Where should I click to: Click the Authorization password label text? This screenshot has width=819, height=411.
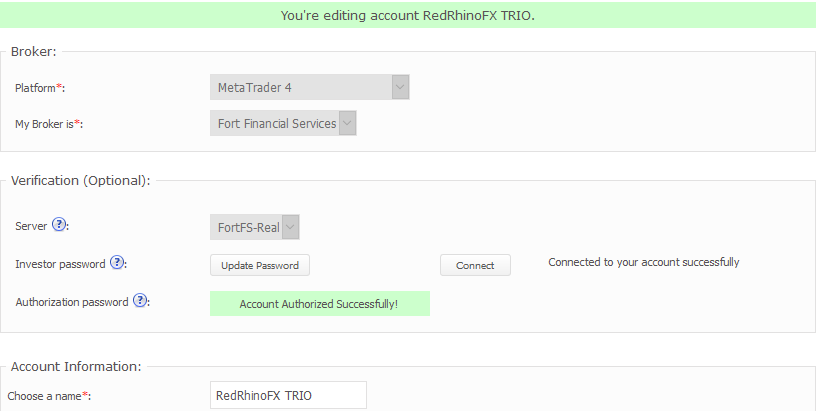coord(72,302)
